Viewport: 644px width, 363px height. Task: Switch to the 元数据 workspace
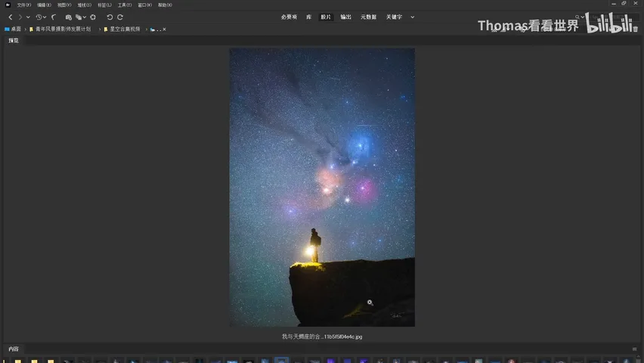tap(368, 17)
